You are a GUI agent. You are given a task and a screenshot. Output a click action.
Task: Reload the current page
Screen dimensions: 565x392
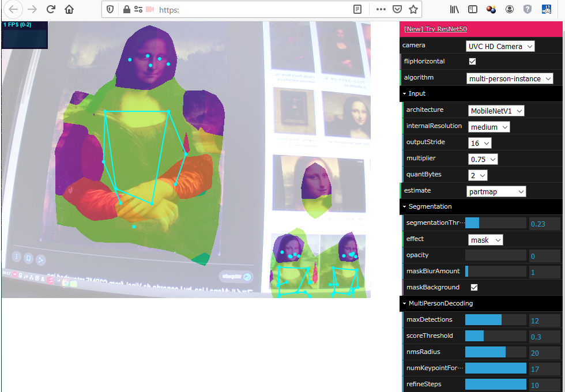click(x=51, y=9)
